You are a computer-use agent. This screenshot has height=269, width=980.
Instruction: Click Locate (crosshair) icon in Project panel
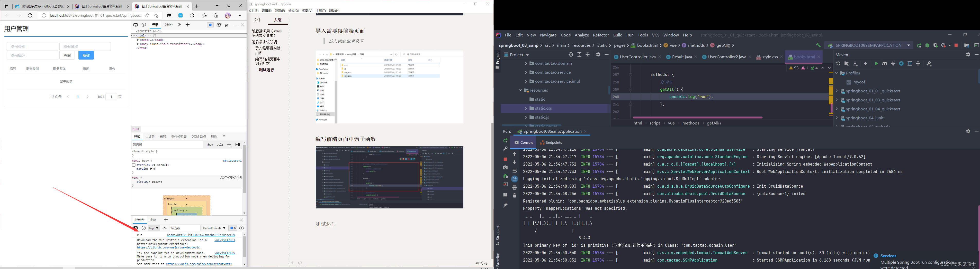571,55
